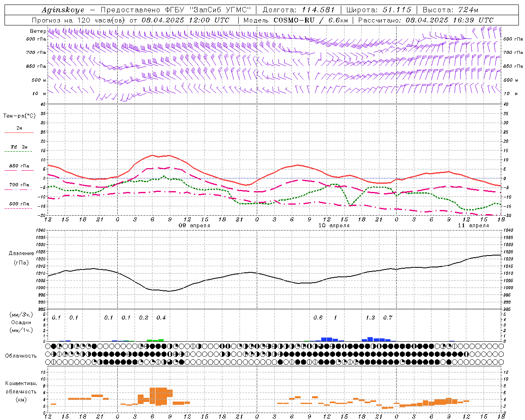Click the "Тем-ра(°C)" temperature panel label
Screen dimensions: 525x420
click(x=19, y=116)
